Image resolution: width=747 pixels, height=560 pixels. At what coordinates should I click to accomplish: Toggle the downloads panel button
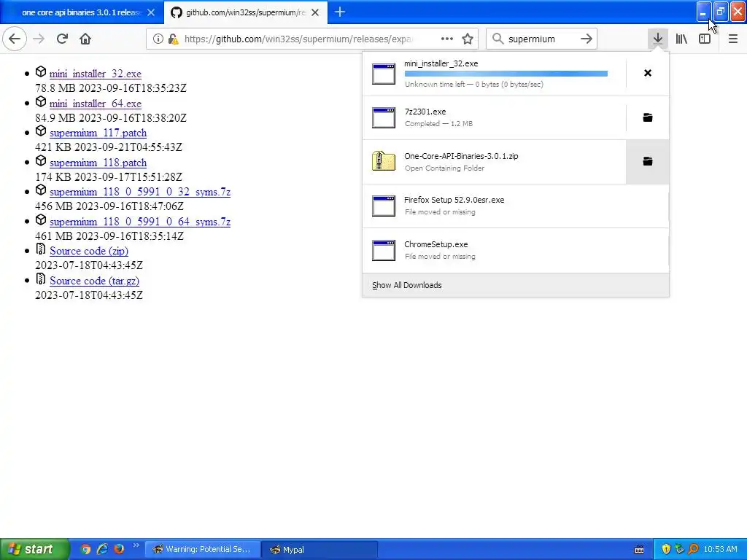point(658,39)
